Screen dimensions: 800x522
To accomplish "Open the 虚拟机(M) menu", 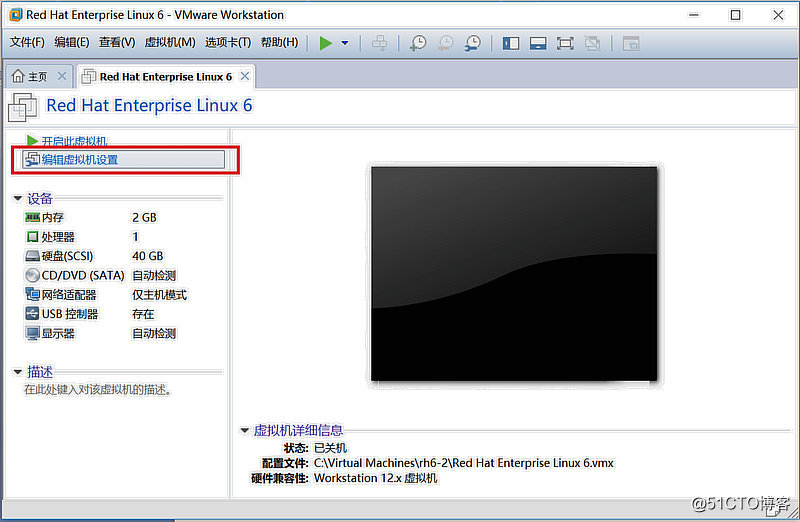I will click(170, 42).
